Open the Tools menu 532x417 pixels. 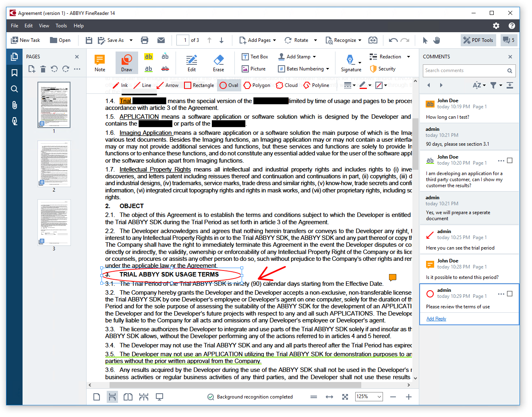(x=61, y=26)
